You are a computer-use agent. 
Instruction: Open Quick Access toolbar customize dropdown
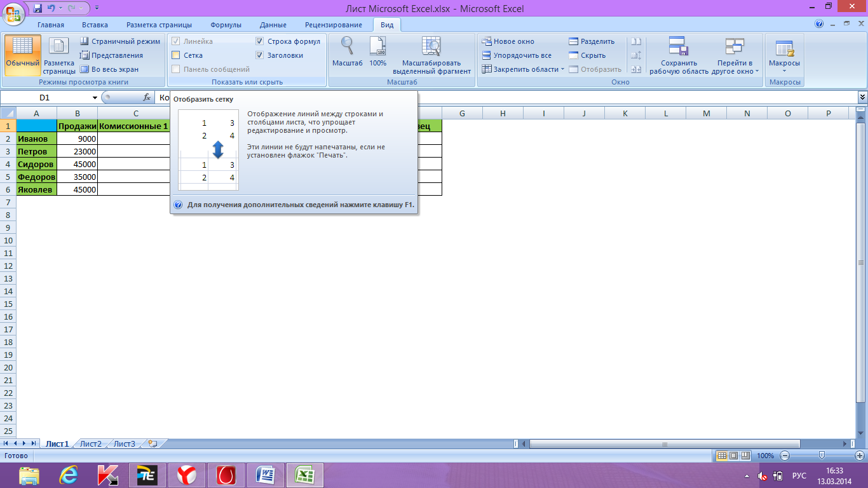coord(97,9)
